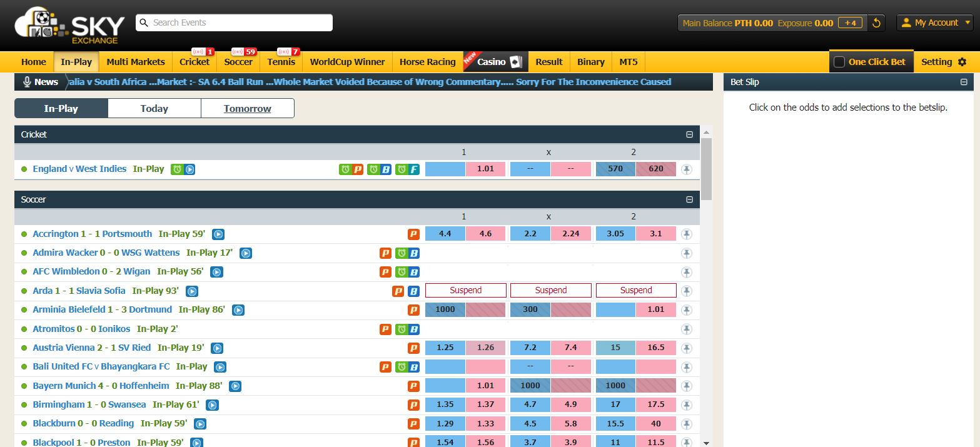Collapse the Cricket section
Viewport: 980px width, 447px height.
tap(689, 134)
